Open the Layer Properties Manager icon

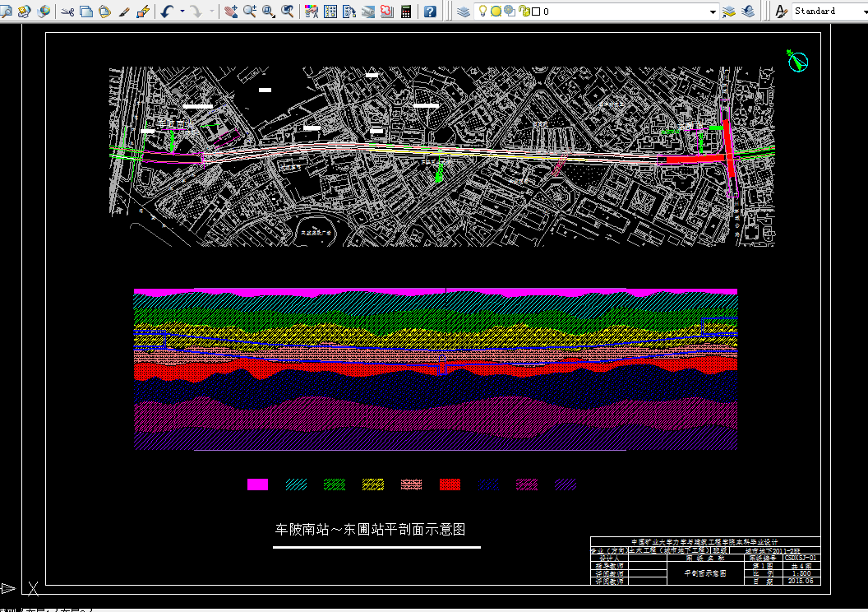[464, 11]
